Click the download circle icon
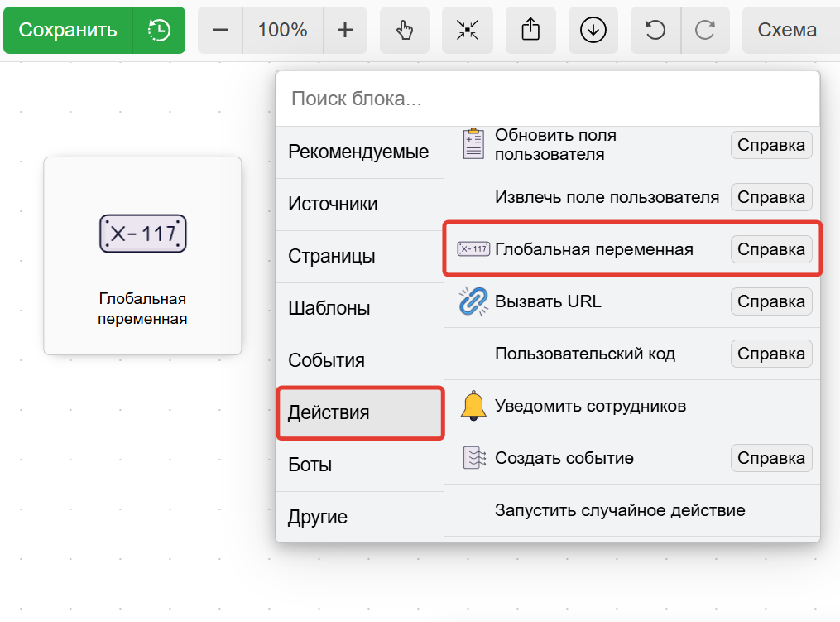The image size is (840, 622). pyautogui.click(x=593, y=30)
